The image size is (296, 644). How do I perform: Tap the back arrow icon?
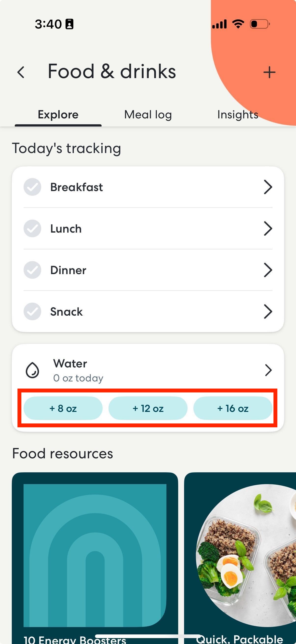coord(21,72)
